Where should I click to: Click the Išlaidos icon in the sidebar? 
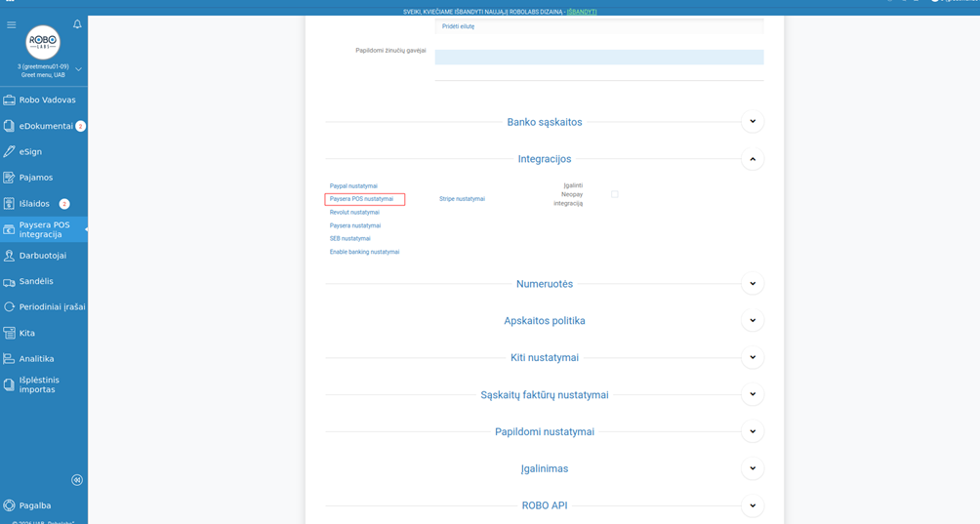tap(9, 204)
